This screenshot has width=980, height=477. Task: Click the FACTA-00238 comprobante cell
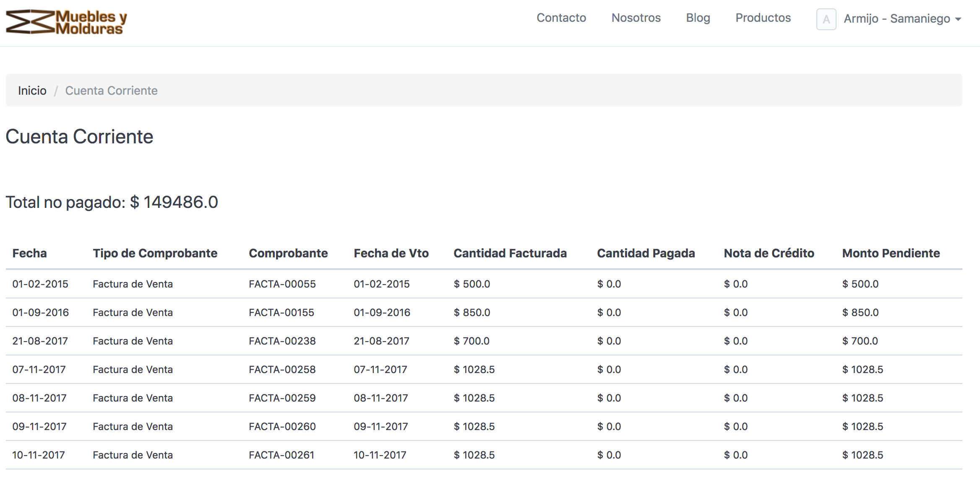click(x=282, y=341)
